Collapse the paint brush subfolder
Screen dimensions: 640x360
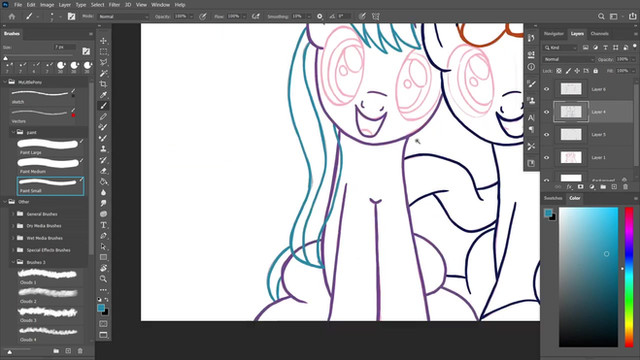coord(13,132)
